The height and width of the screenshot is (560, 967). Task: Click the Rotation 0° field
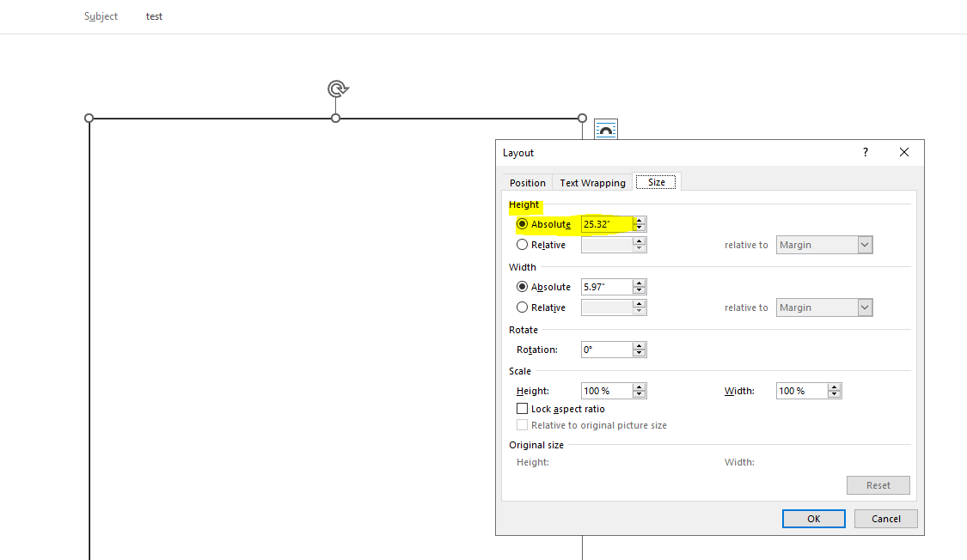click(x=607, y=350)
